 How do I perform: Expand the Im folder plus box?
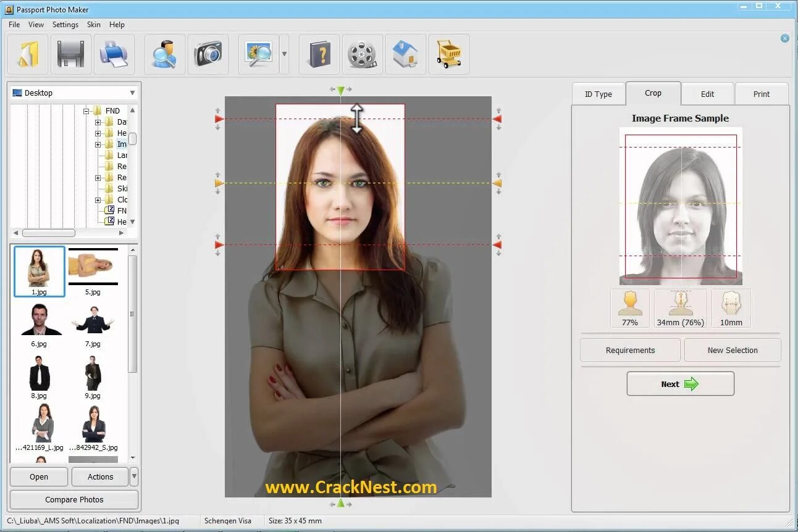(x=98, y=144)
